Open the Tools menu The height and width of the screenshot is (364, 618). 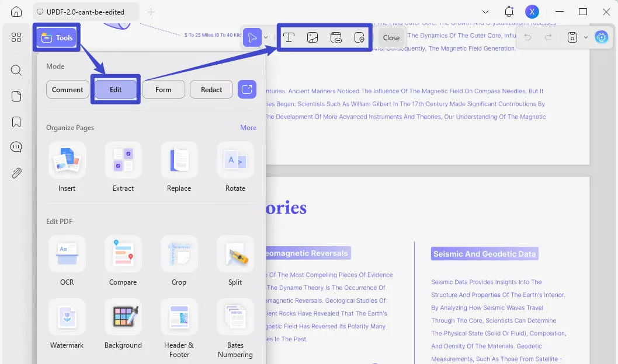coord(56,37)
